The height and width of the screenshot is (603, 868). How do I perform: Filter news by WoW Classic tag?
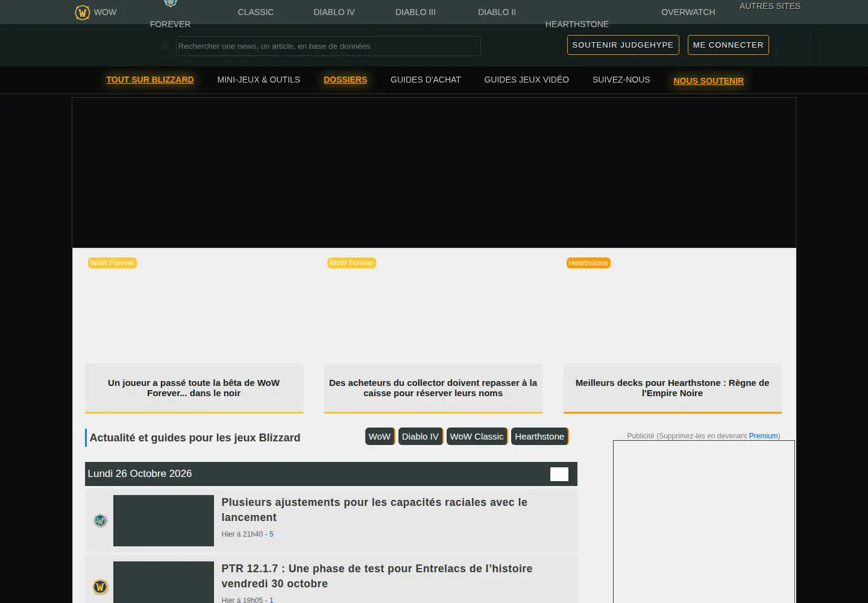[x=477, y=437]
